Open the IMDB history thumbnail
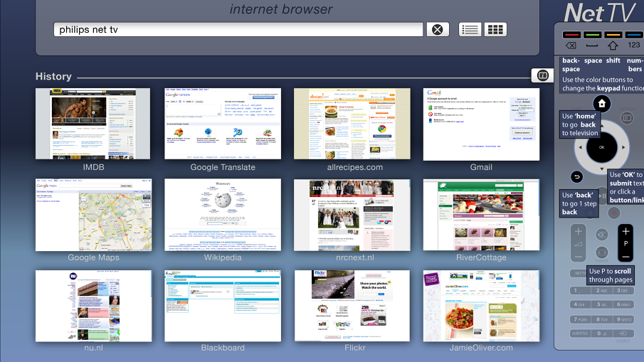Screen dimensions: 644x362 point(93,124)
